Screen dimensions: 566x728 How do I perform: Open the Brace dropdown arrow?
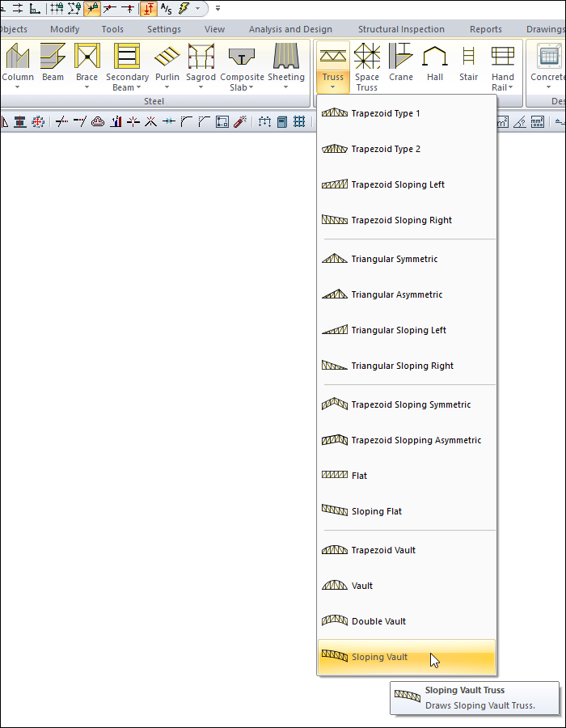(x=87, y=87)
